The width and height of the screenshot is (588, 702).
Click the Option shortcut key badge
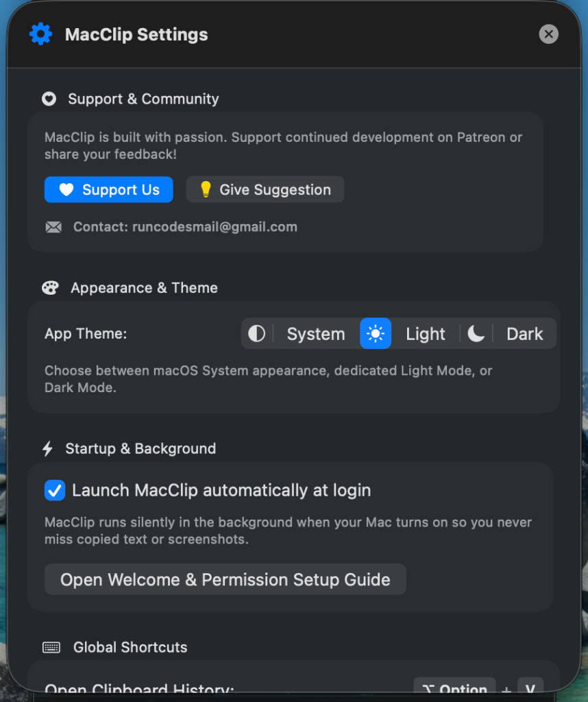(x=454, y=686)
